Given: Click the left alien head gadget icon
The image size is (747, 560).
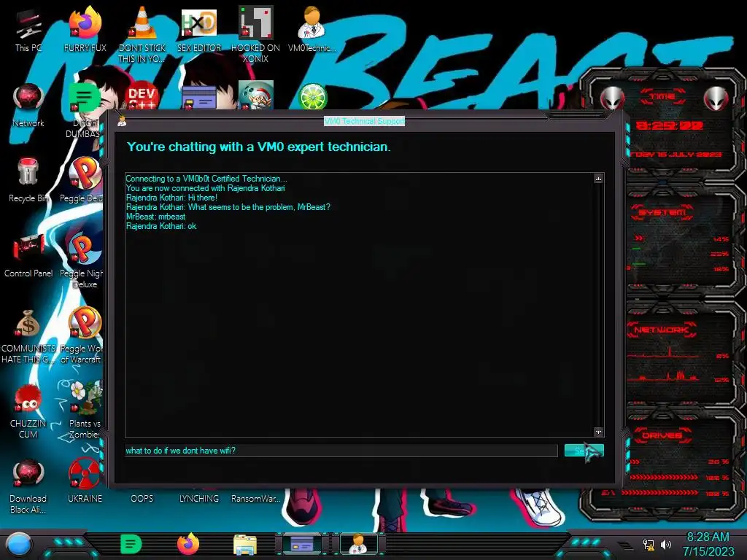Looking at the screenshot, I should (612, 98).
